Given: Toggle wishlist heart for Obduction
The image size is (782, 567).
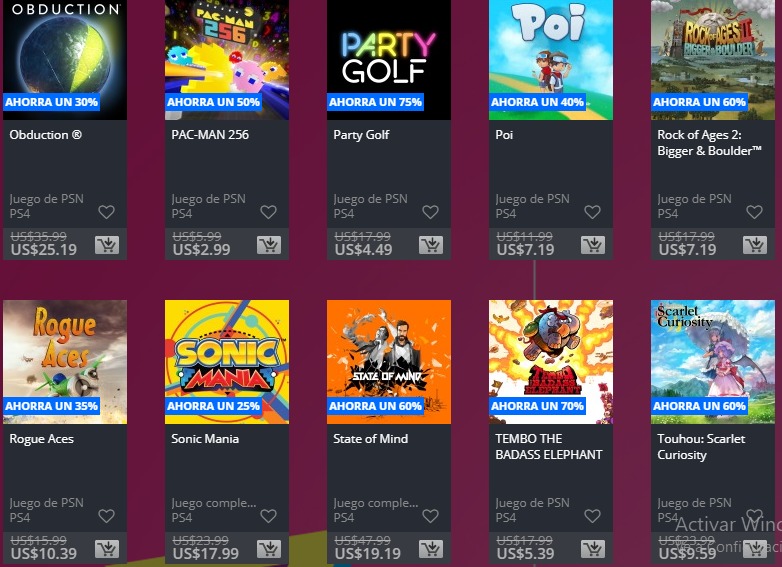Looking at the screenshot, I should (x=106, y=212).
